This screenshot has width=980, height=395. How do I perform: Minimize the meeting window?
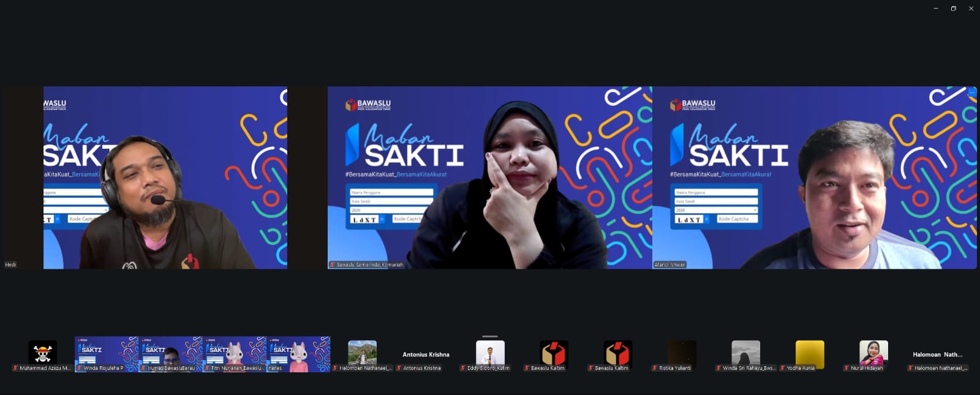tap(936, 9)
